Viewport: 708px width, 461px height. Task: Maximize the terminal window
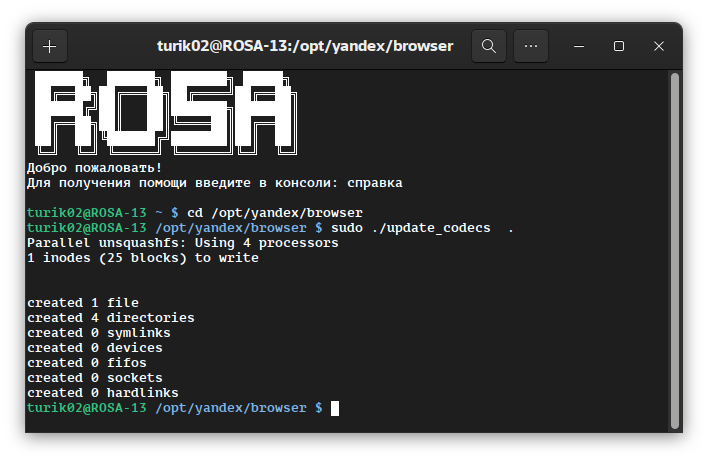(619, 46)
